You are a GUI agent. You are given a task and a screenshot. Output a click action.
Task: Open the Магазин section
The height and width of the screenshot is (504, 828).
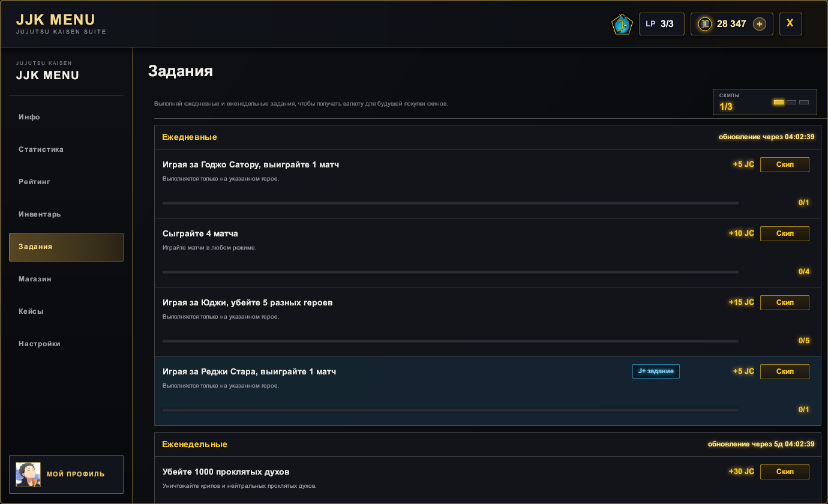(66, 279)
